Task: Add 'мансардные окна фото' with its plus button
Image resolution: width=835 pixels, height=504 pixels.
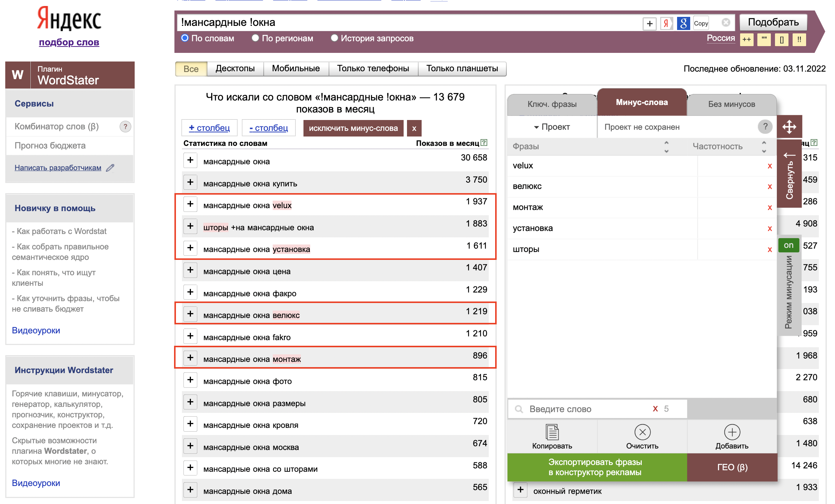Action: point(191,380)
